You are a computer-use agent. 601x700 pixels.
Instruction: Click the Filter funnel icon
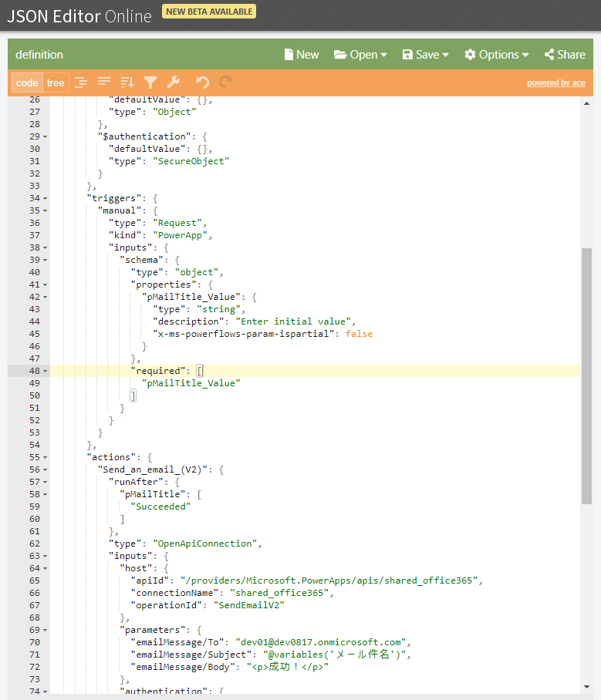tap(150, 82)
